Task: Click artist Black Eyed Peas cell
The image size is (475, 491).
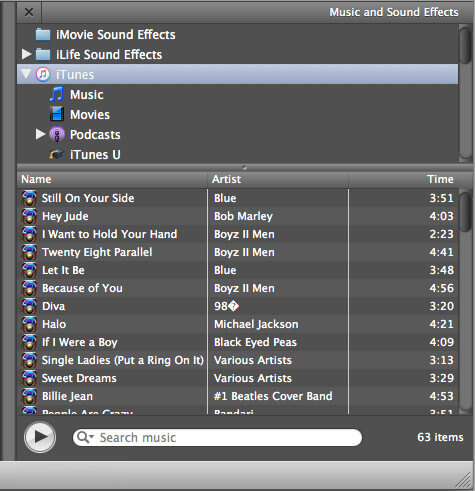Action: coord(255,342)
